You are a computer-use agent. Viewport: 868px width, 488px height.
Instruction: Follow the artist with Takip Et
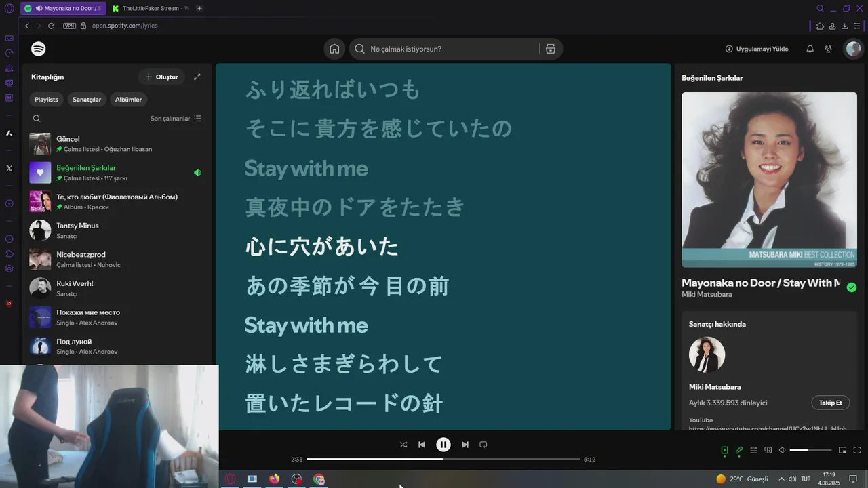[x=830, y=403]
